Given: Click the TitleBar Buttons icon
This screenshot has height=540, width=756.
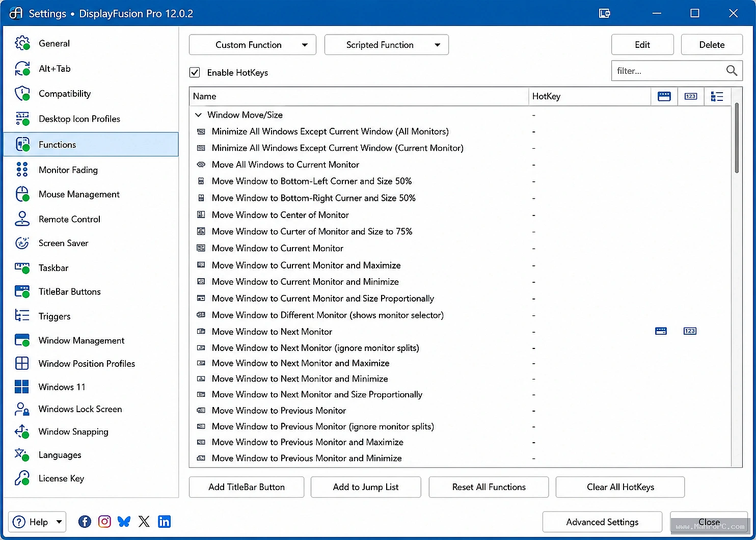Looking at the screenshot, I should 22,291.
